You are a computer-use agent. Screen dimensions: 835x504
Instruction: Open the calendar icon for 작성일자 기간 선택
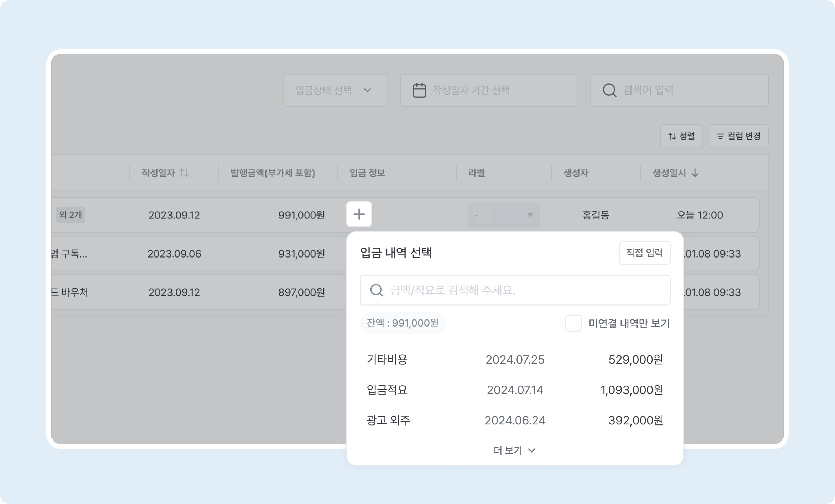click(420, 90)
